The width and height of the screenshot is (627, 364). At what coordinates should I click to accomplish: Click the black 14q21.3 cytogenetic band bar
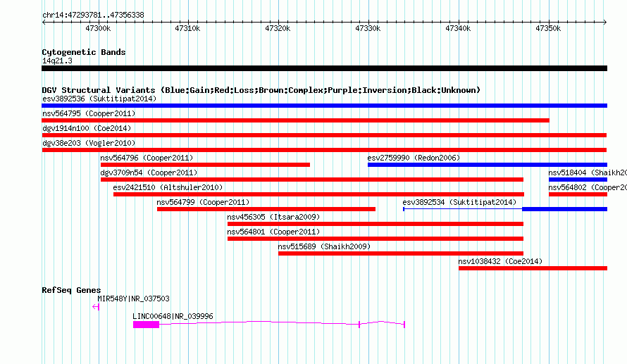[x=324, y=68]
